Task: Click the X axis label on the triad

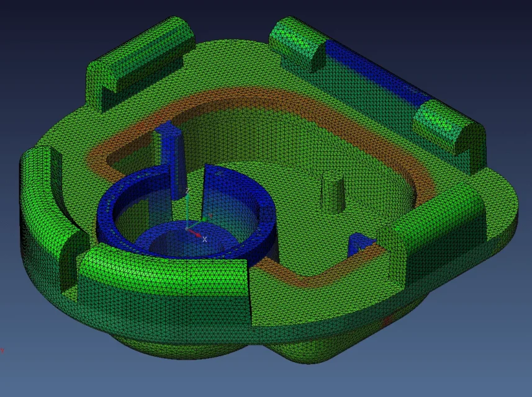Action: (x=205, y=239)
